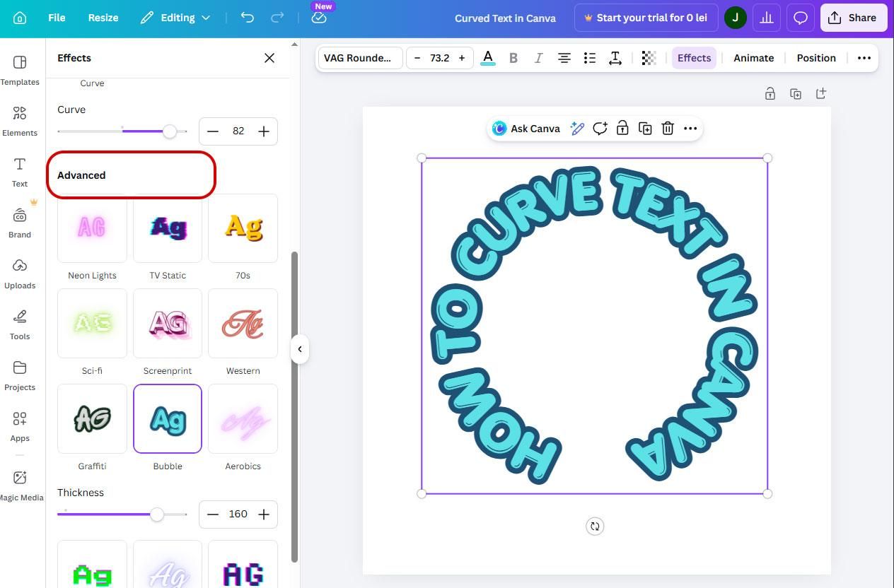
Task: Click the document title Curved Text in Canva
Action: [x=505, y=18]
